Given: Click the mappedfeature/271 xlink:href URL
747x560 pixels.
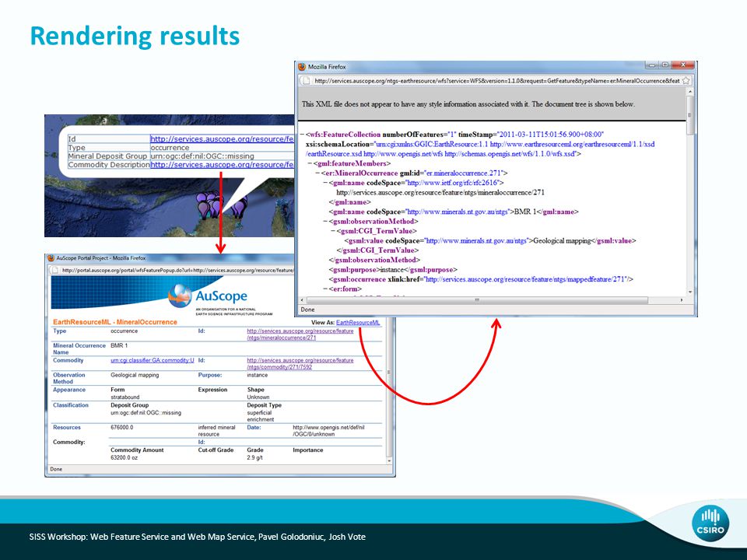Looking at the screenshot, I should pos(525,279).
